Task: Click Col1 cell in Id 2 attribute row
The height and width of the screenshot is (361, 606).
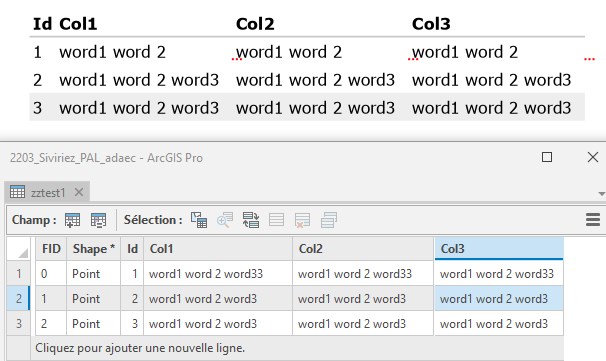Action: tap(218, 298)
